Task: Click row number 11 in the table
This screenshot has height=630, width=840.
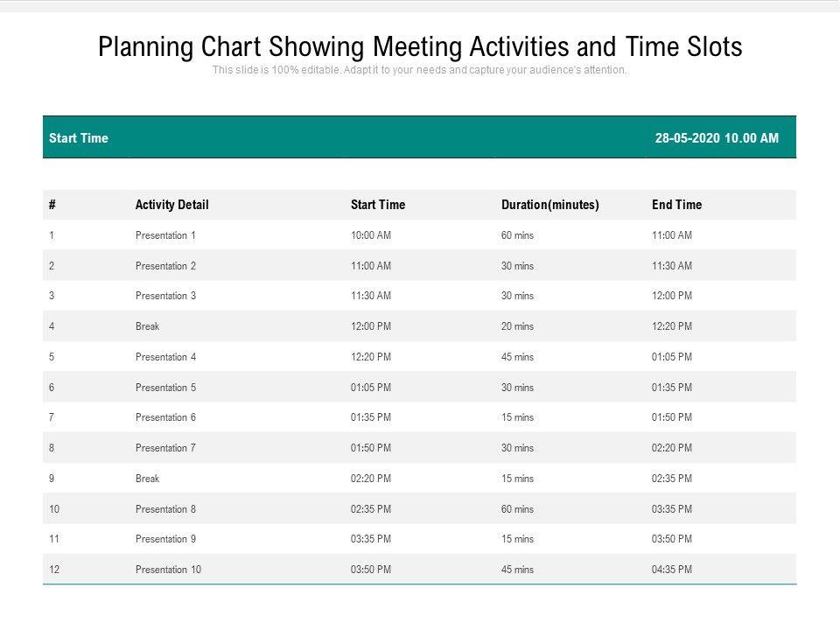Action: click(54, 539)
